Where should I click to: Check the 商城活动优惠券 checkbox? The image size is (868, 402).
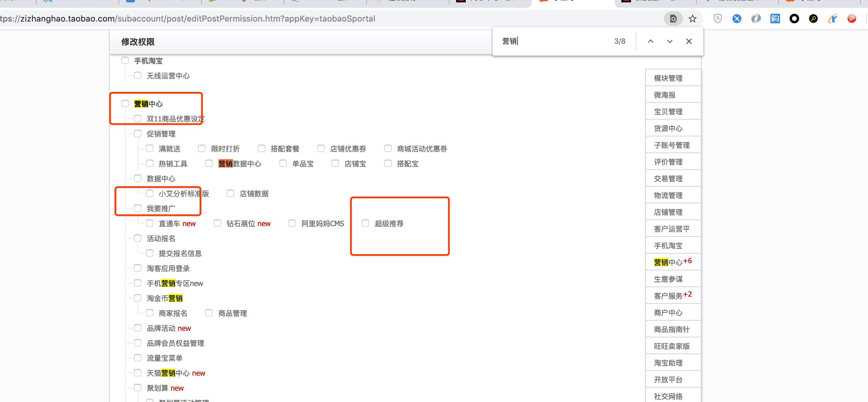[x=388, y=148]
